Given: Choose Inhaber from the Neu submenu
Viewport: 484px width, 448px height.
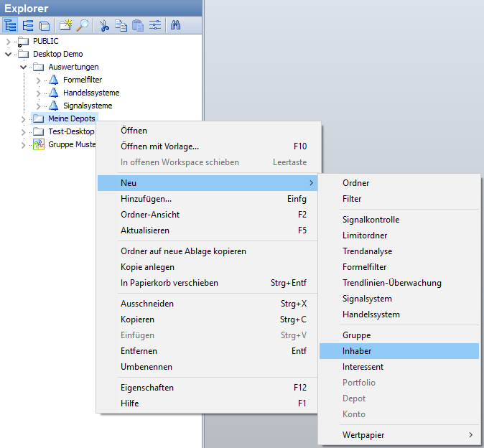Looking at the screenshot, I should 357,351.
